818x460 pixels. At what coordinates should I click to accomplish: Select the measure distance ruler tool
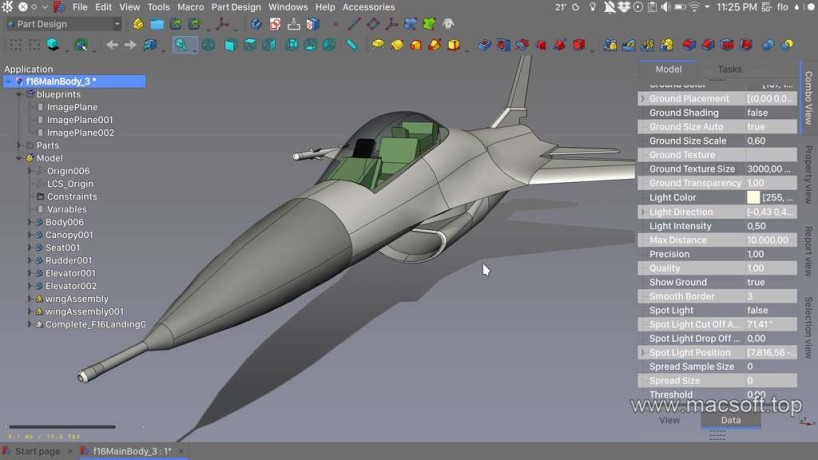click(x=352, y=45)
